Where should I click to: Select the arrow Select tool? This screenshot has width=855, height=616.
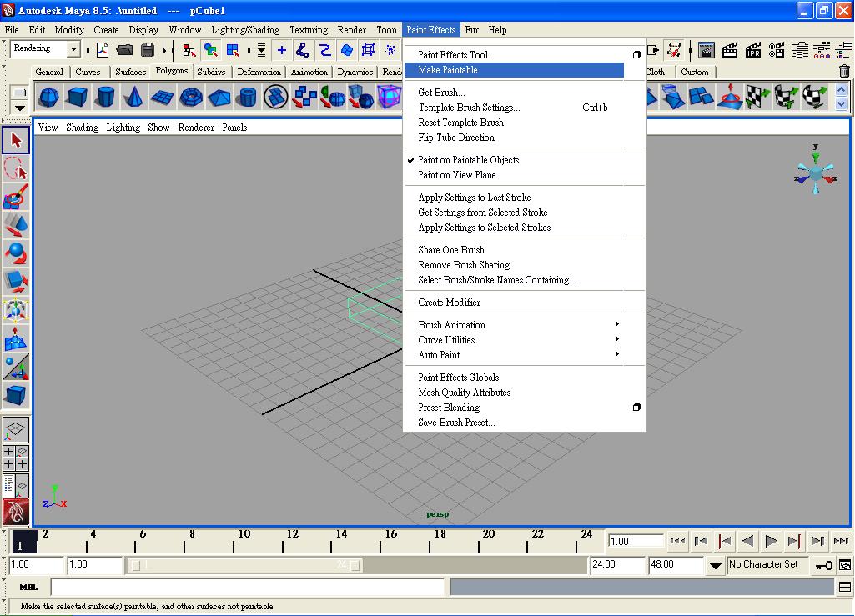(x=16, y=140)
